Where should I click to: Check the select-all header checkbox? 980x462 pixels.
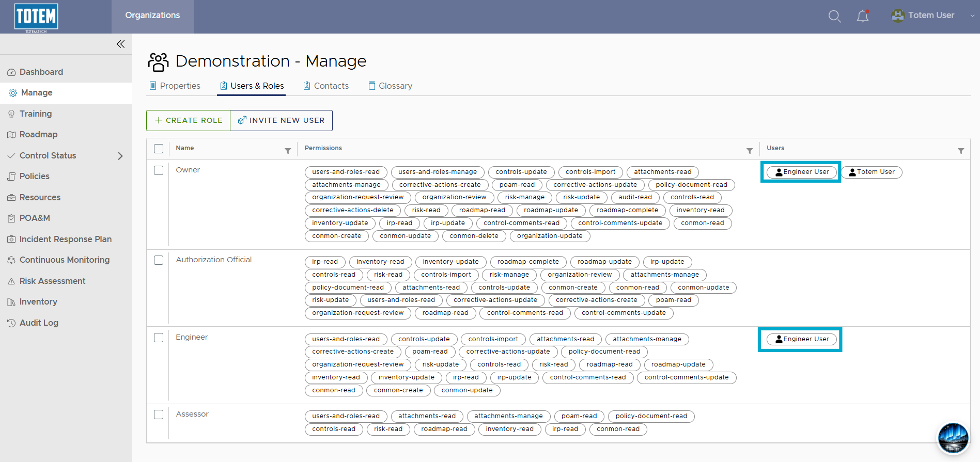pyautogui.click(x=159, y=149)
